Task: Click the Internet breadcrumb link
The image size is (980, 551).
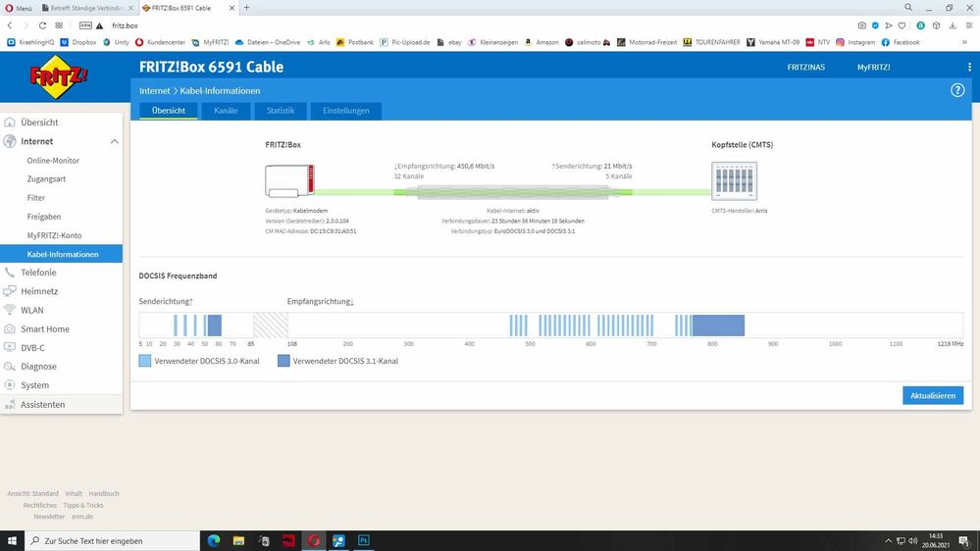Action: click(154, 90)
